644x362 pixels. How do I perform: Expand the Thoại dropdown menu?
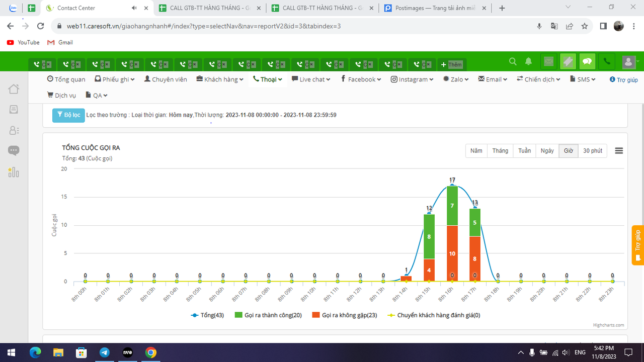tap(268, 79)
